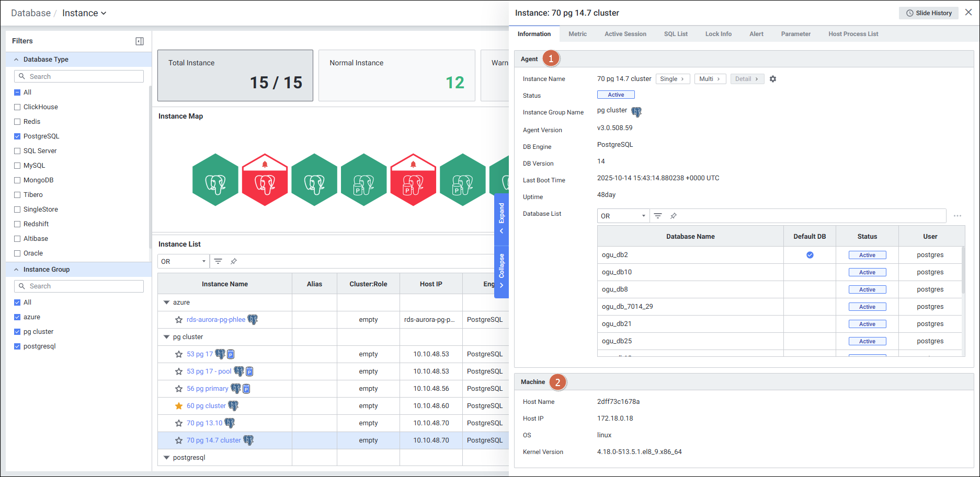Click the filter icon in Database List toolbar
This screenshot has width=980, height=477.
658,216
